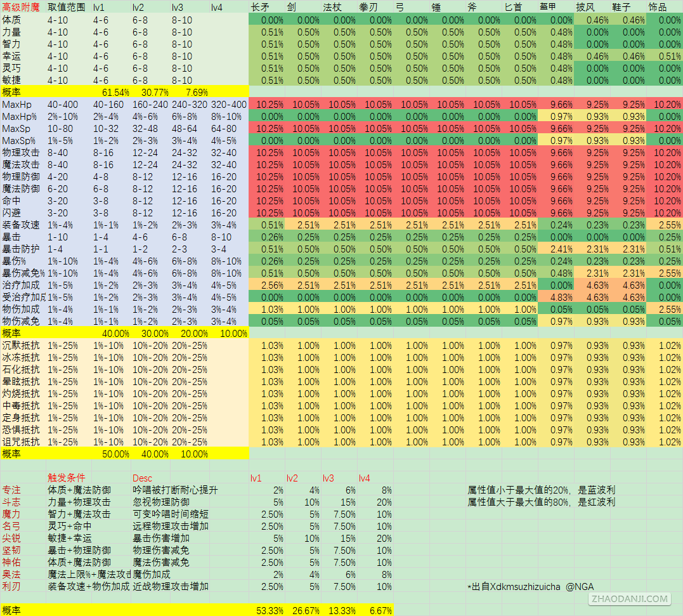Select the 匕首 column header
Viewport: 683px width, 616px height.
514,7
